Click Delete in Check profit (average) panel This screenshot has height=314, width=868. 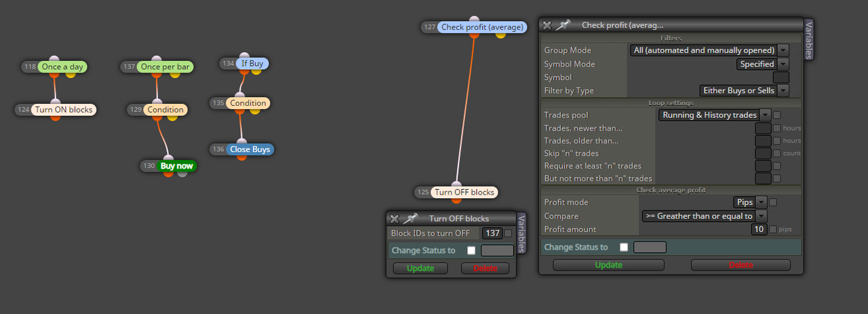(x=741, y=265)
